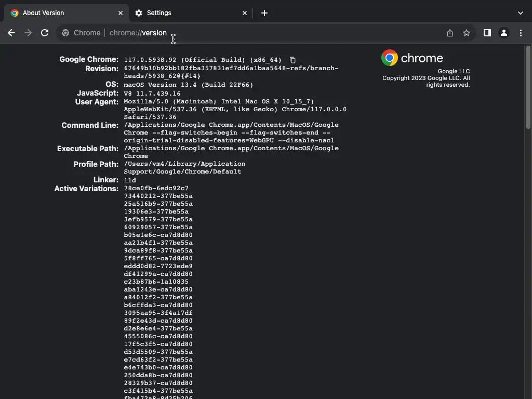
Task: Share this page via the share icon
Action: click(450, 33)
